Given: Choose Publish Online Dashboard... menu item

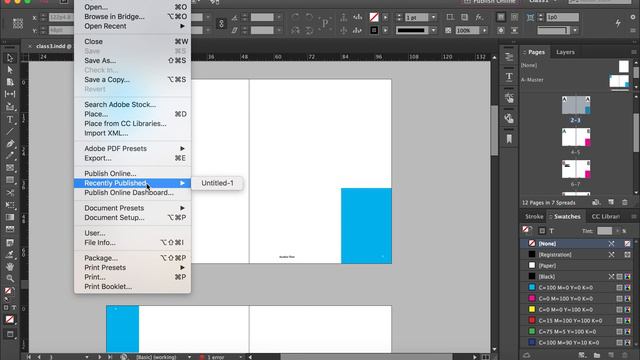Looking at the screenshot, I should (132, 193).
